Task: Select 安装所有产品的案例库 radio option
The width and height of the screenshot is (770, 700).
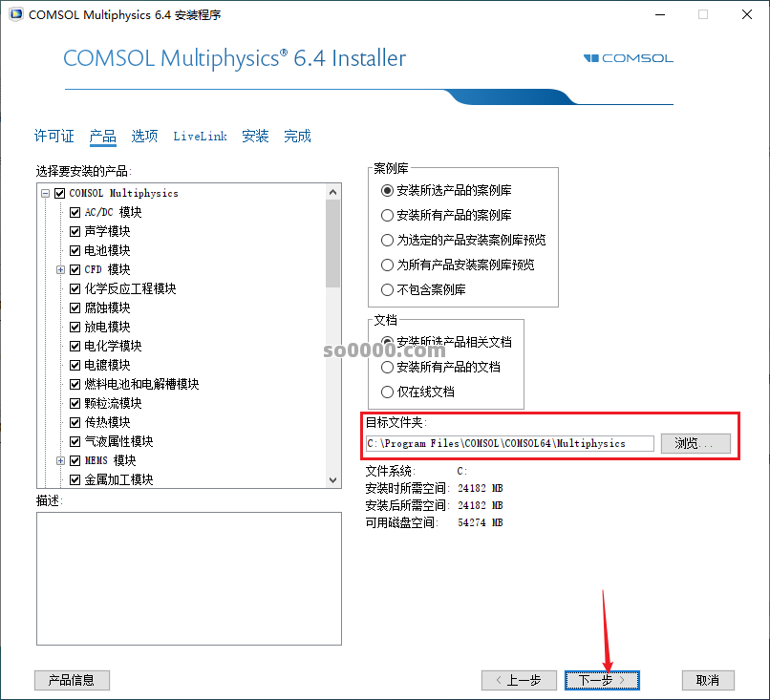Action: pyautogui.click(x=387, y=215)
